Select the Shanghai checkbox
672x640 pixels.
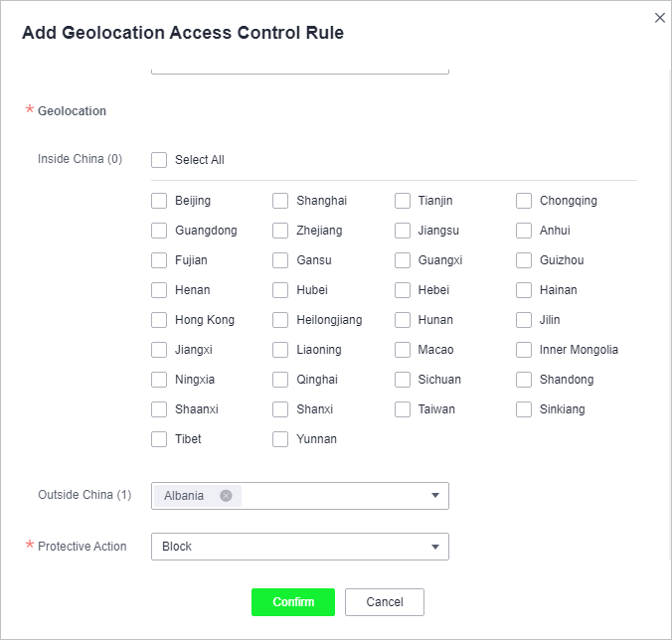280,201
